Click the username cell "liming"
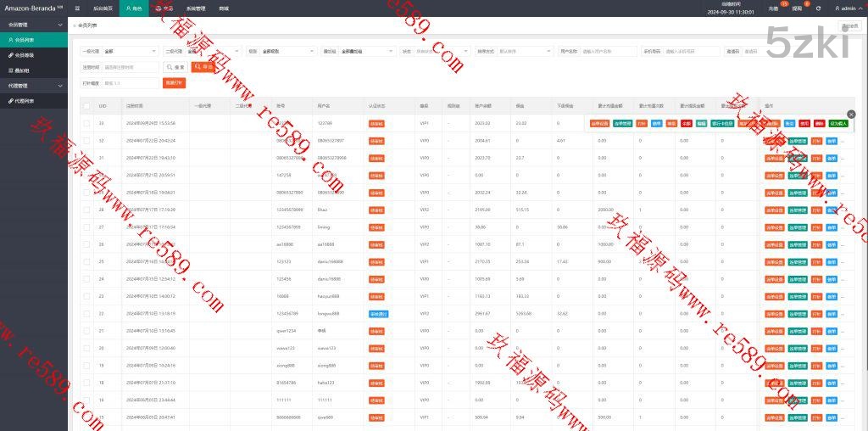Screen dimensions: 868x431 324,227
